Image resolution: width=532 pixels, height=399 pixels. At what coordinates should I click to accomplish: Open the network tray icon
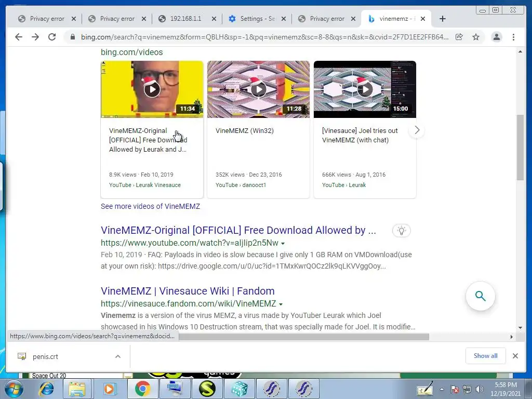[467, 390]
